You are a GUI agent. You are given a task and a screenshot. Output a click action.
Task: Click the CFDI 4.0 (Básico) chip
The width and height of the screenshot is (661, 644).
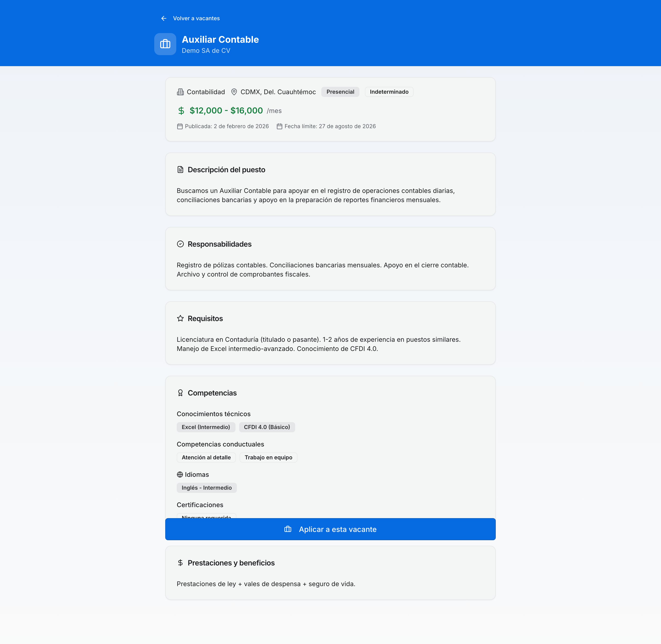click(267, 427)
